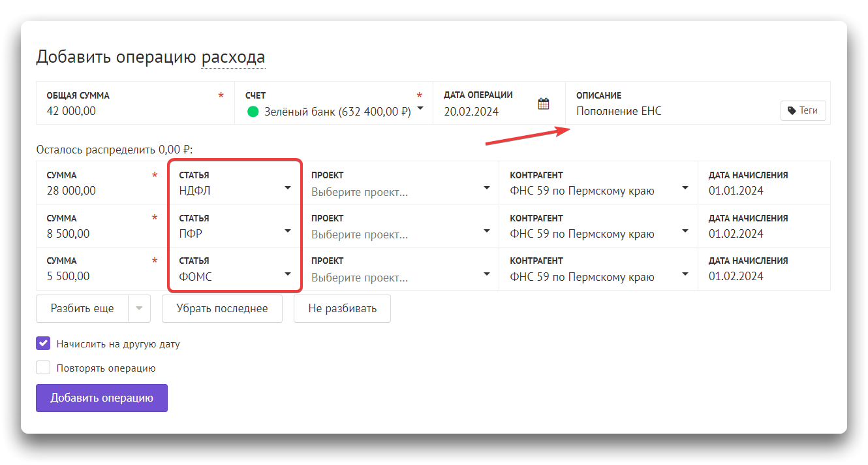
Task: Open counterparty dropdown in the third row
Action: (685, 274)
